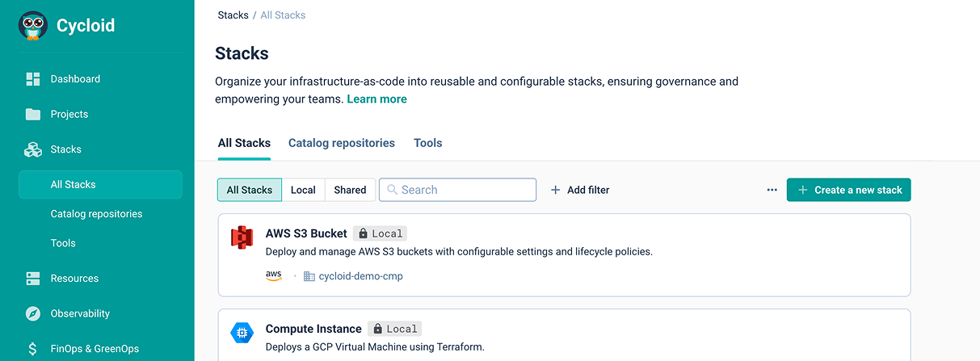This screenshot has width=980, height=361.
Task: Open Observability compass icon
Action: coord(33,313)
